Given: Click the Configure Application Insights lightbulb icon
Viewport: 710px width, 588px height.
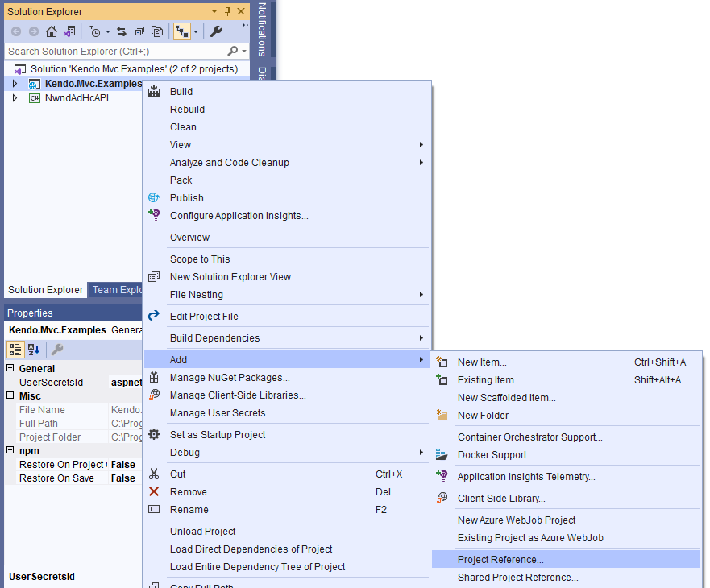Looking at the screenshot, I should point(154,214).
